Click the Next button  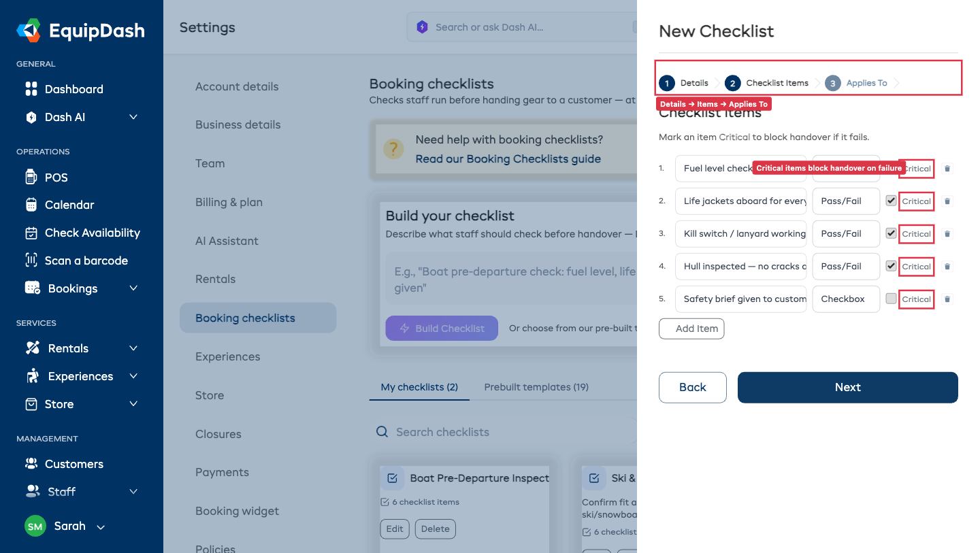[848, 387]
